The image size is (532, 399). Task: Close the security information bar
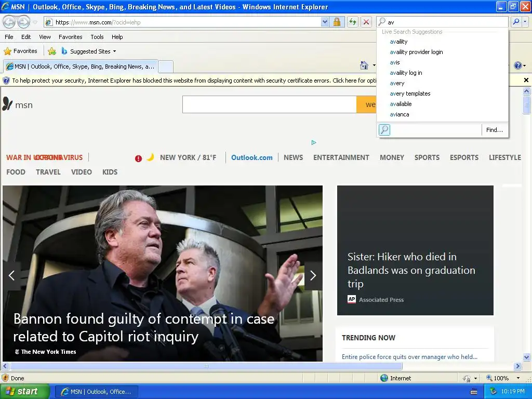coord(526,80)
